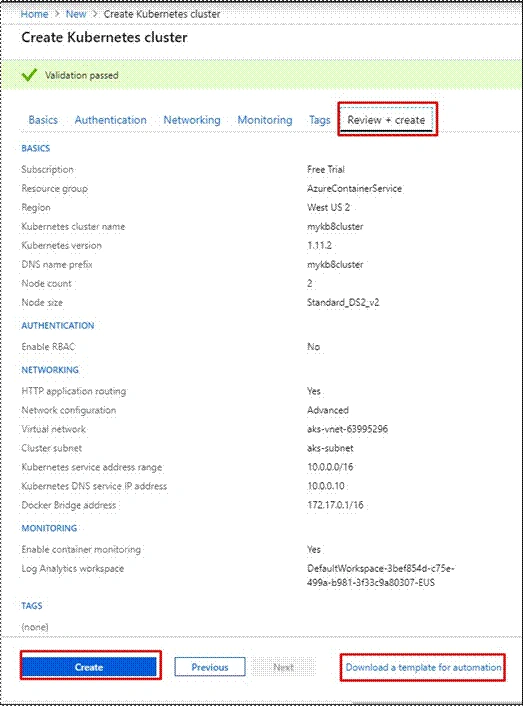Select the MONITORING section heading
529x713 pixels.
pyautogui.click(x=49, y=528)
